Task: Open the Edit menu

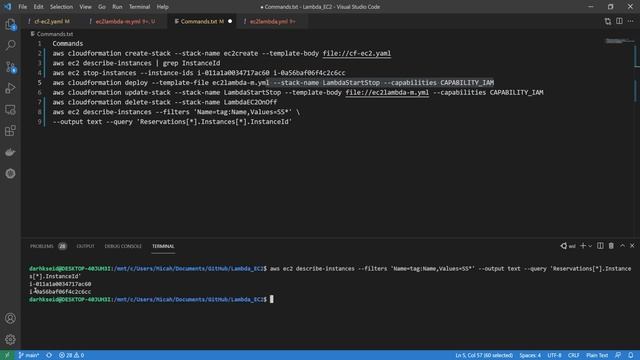Action: click(x=38, y=7)
